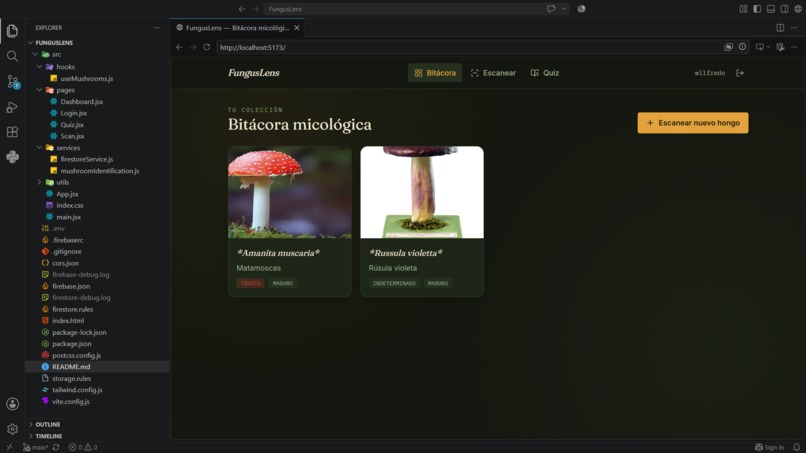806x453 pixels.
Task: Open errors and warnings in status bar
Action: [83, 447]
